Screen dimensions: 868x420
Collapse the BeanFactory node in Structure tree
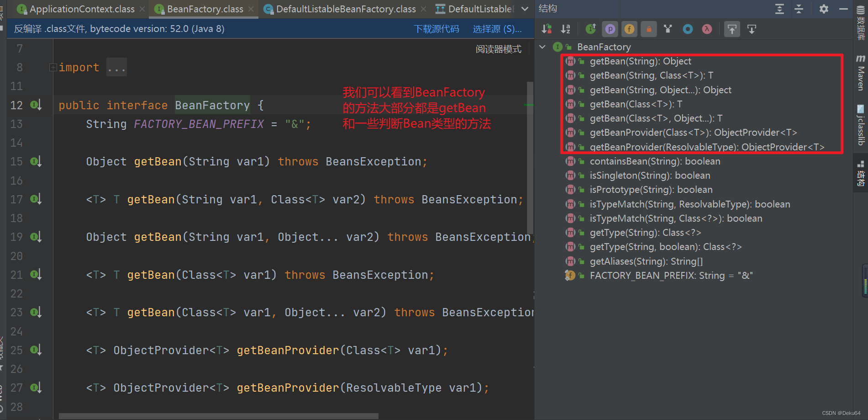(542, 47)
